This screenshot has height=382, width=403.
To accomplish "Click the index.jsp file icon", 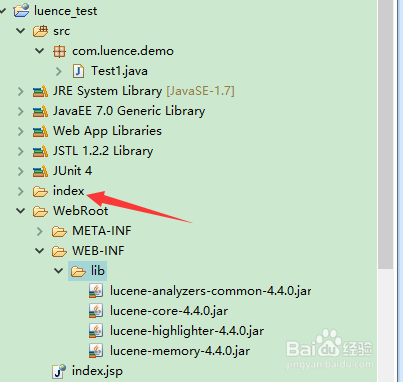I will pyautogui.click(x=59, y=372).
